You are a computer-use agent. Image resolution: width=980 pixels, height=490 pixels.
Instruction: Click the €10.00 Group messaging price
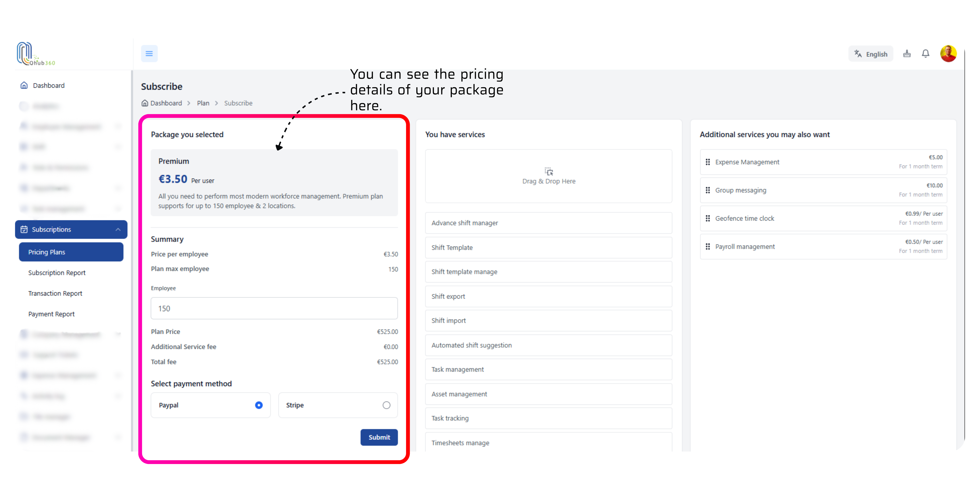[x=934, y=186]
